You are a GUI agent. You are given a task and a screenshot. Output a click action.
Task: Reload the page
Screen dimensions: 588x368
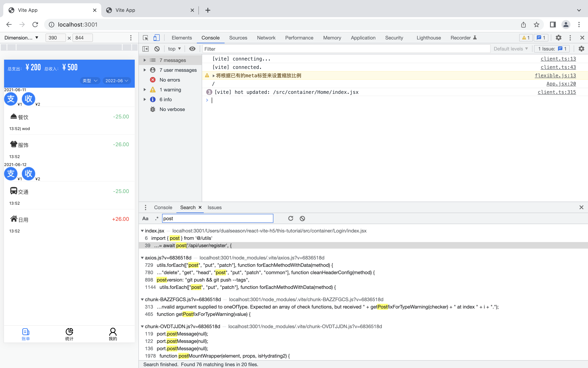pyautogui.click(x=35, y=25)
